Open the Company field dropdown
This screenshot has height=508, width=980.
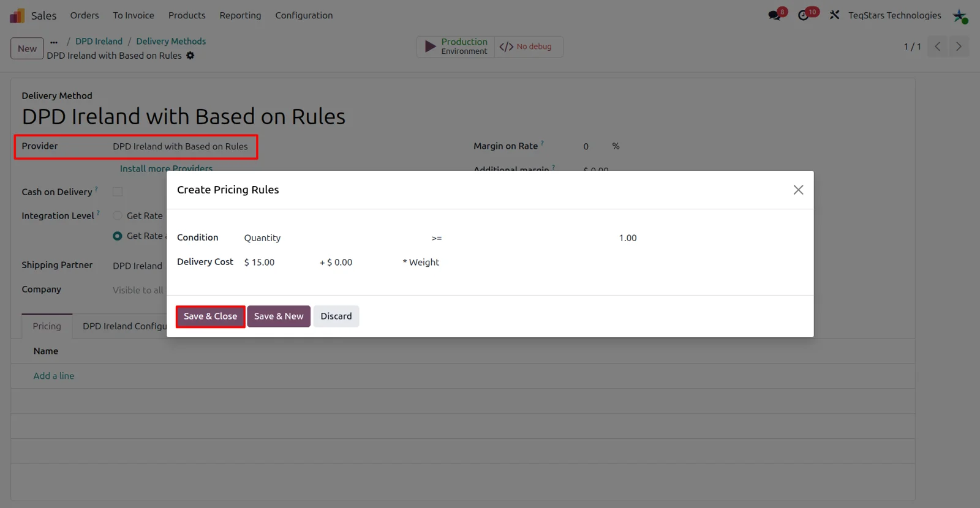pos(138,290)
